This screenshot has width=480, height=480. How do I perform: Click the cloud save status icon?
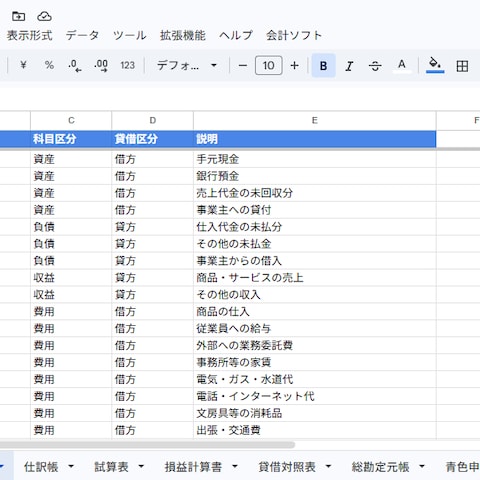coord(44,16)
